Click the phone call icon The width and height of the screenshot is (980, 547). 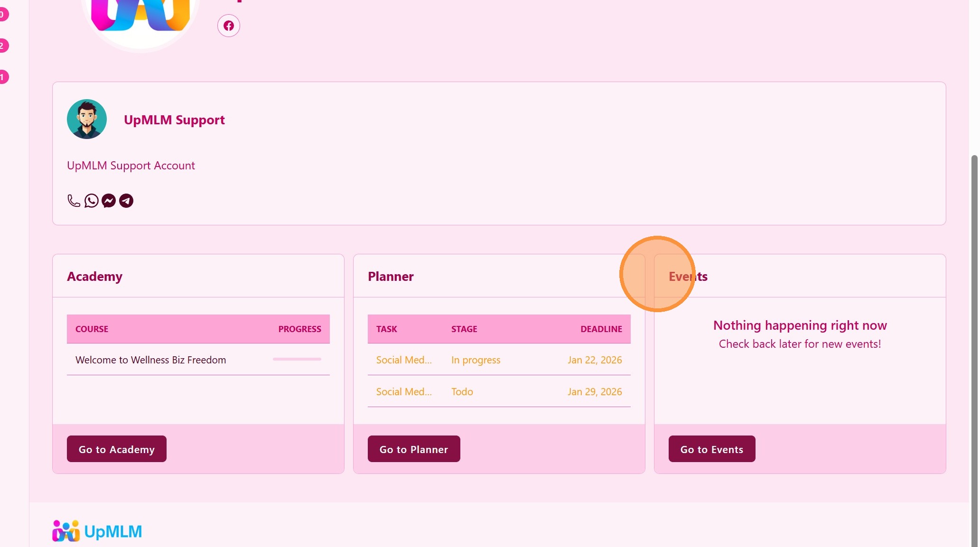74,201
